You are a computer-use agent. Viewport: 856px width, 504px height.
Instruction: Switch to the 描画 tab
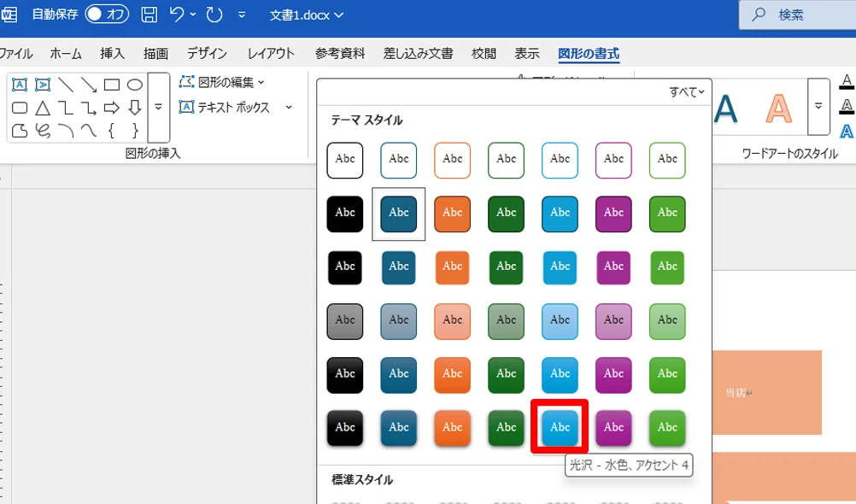tap(155, 53)
